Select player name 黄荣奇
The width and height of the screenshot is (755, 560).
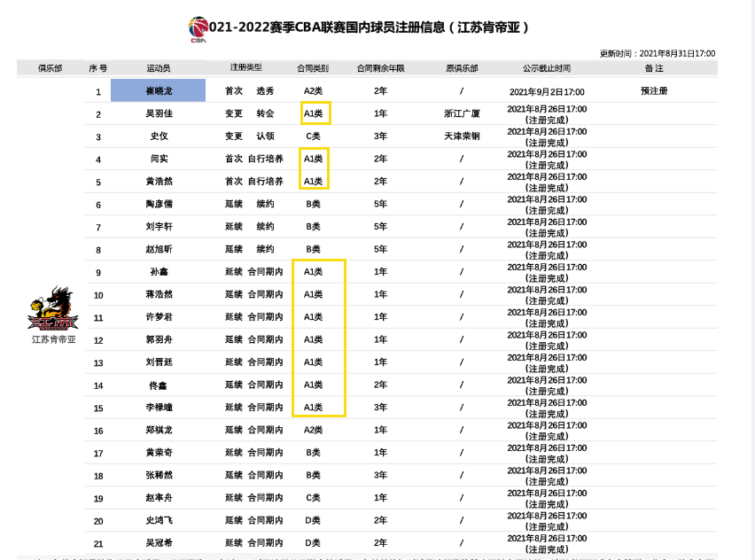[x=159, y=453]
